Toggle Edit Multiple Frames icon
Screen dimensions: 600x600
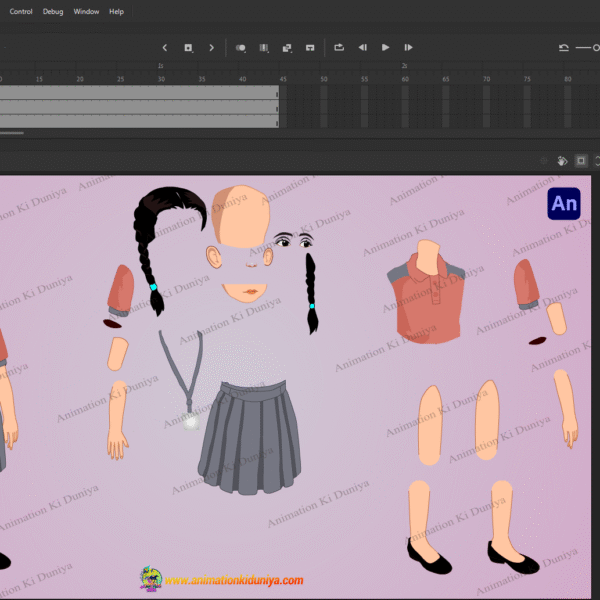coord(264,47)
